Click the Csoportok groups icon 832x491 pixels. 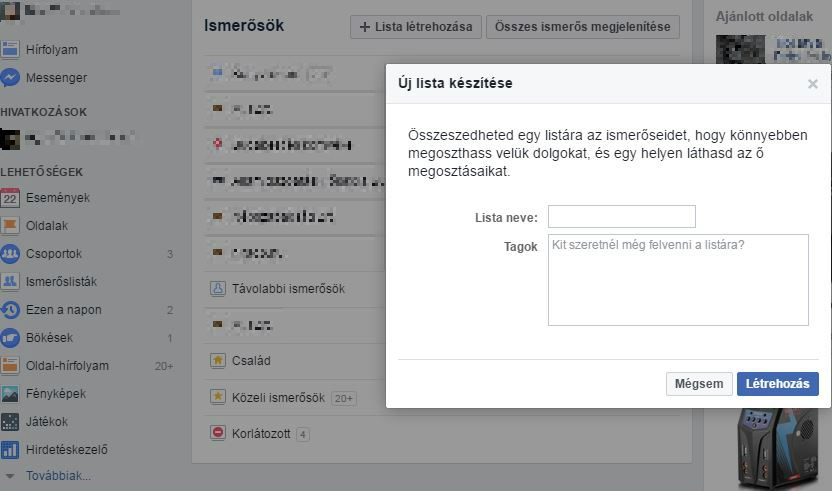coord(10,254)
